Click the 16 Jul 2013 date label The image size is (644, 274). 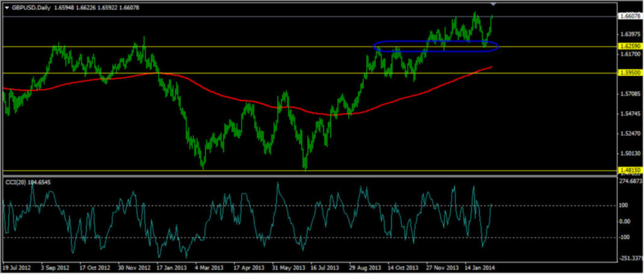coord(325,267)
